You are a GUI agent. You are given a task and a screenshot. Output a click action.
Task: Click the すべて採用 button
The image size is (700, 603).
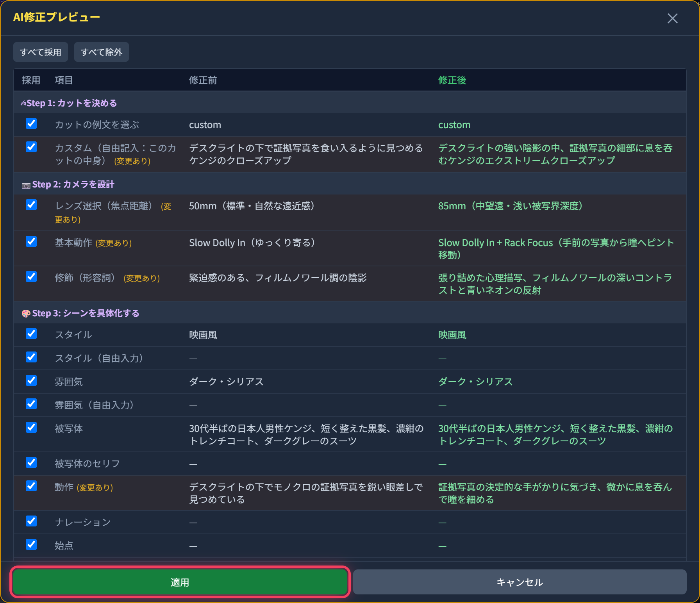41,52
